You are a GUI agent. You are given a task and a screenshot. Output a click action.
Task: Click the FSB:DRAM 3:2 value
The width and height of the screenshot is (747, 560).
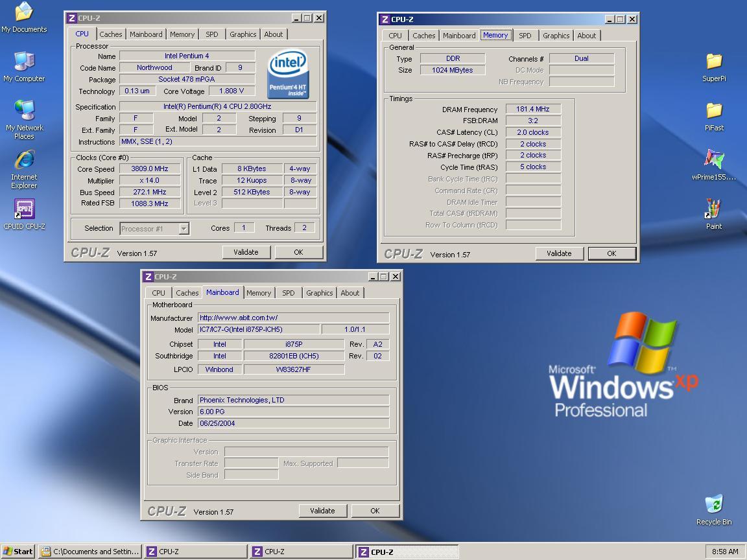tap(533, 121)
